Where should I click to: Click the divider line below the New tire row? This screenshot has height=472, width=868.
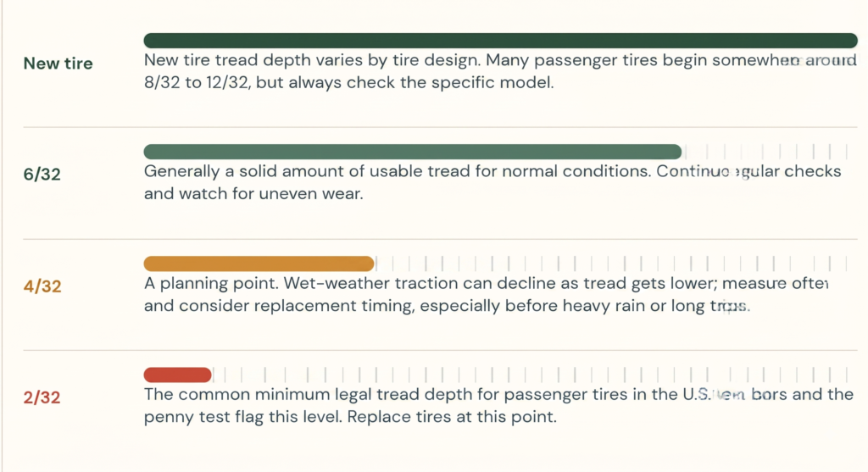point(440,127)
